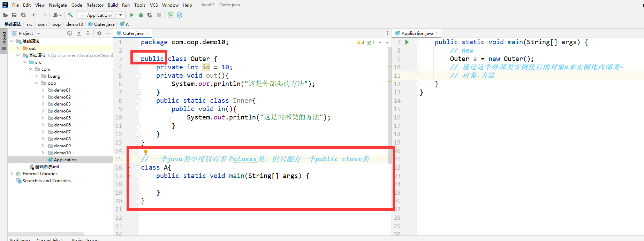Screen dimensions: 644x241
Task: Open the Tools menu
Action: click(x=139, y=5)
